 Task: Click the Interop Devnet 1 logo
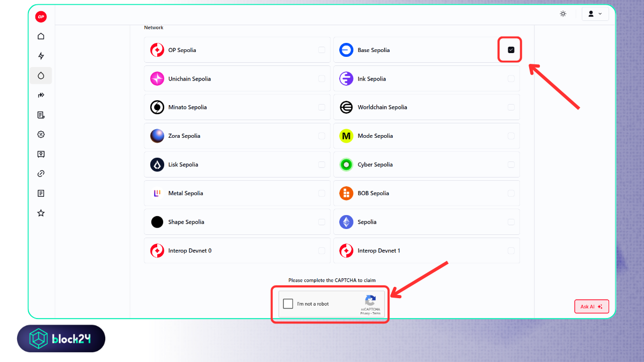pyautogui.click(x=346, y=250)
